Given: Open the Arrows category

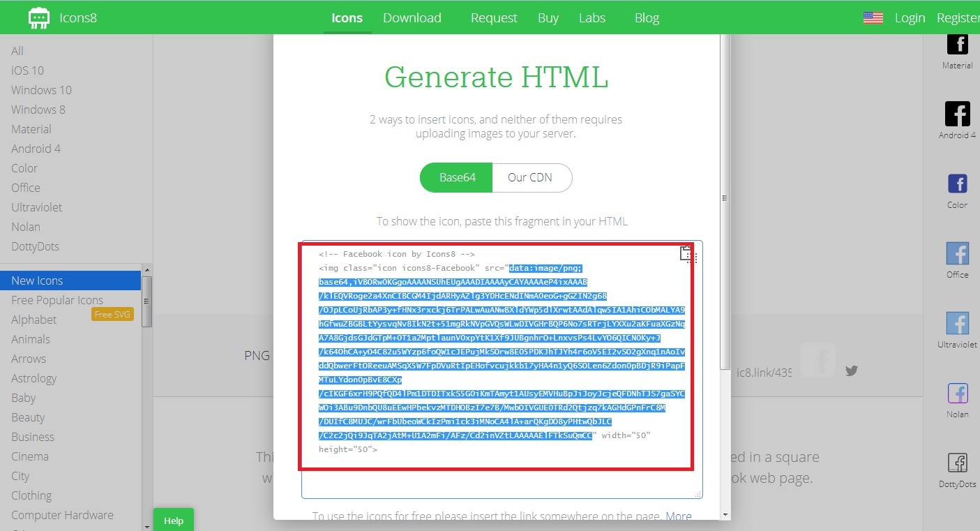Looking at the screenshot, I should [x=29, y=359].
